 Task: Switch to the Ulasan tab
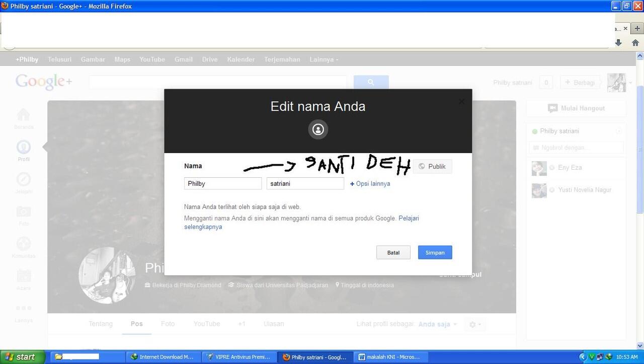click(x=274, y=324)
